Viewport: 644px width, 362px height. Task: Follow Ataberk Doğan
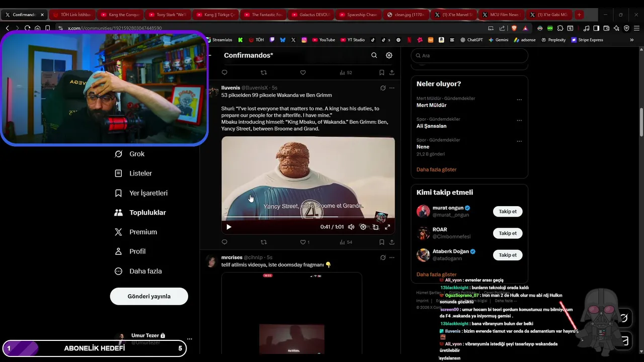click(508, 255)
